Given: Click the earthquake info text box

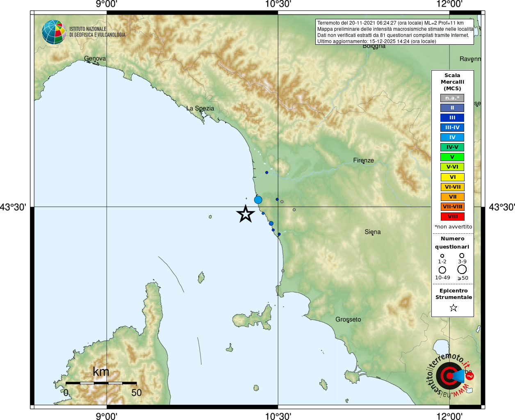Looking at the screenshot, I should click(x=394, y=32).
